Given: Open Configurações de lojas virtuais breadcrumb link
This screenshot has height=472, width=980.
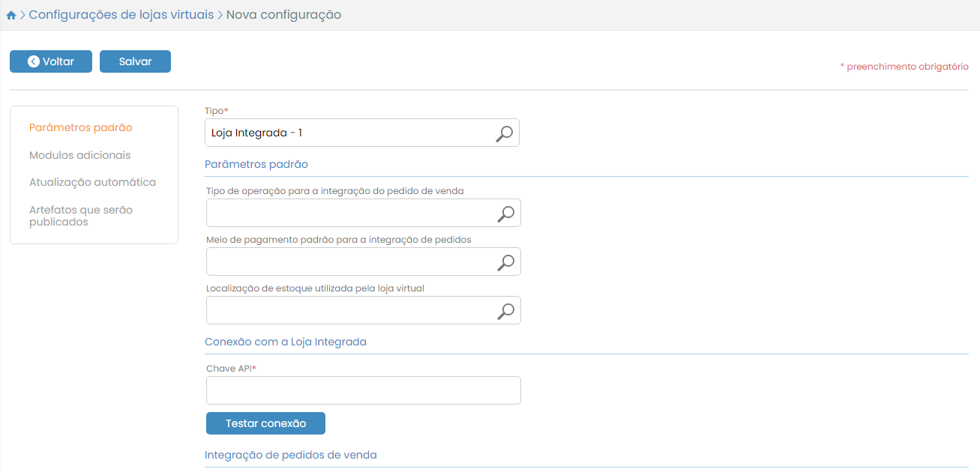Looking at the screenshot, I should point(121,15).
